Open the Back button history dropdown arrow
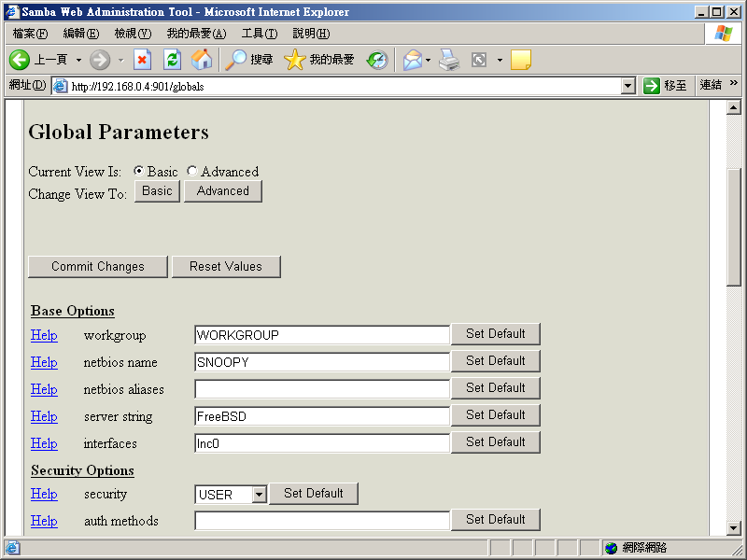The width and height of the screenshot is (747, 560). click(78, 60)
